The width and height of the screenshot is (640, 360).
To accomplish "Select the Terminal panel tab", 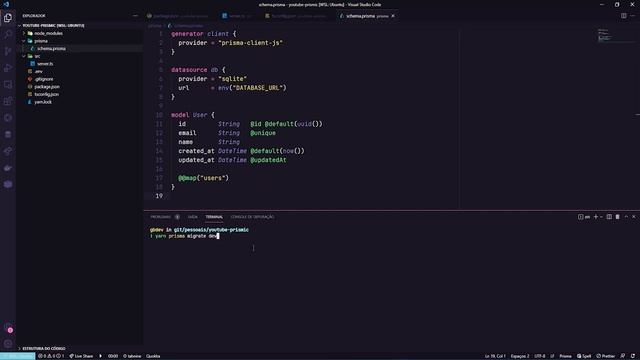I will [214, 217].
